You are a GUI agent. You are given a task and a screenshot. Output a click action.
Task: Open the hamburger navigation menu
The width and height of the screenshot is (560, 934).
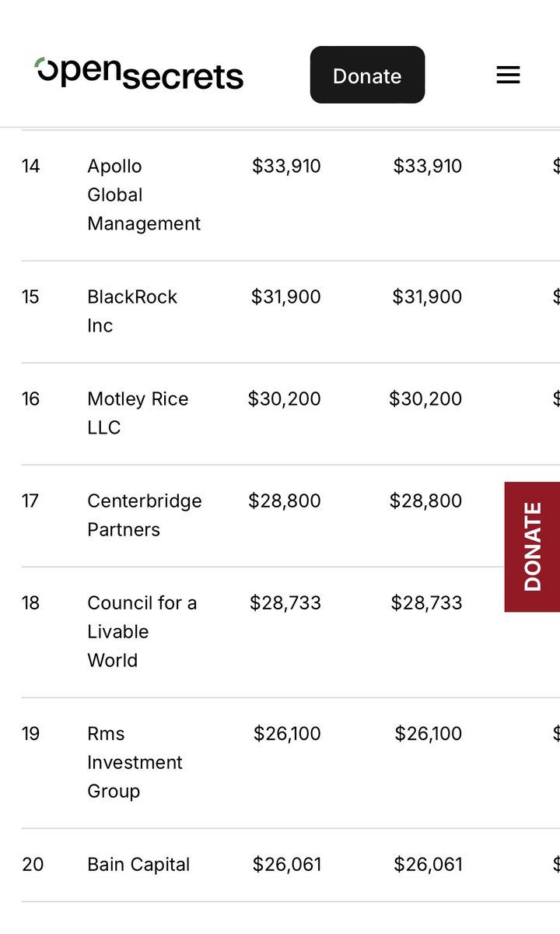click(x=508, y=75)
